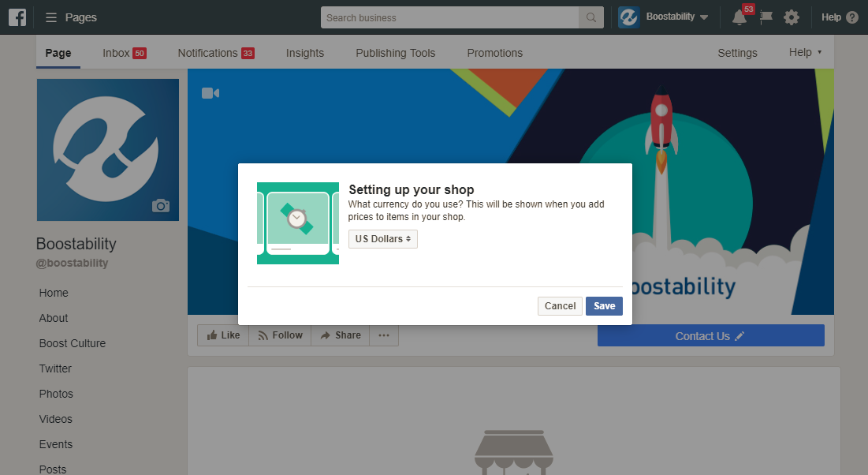Click the 53 badge on the bell
The width and height of the screenshot is (868, 475).
[748, 9]
